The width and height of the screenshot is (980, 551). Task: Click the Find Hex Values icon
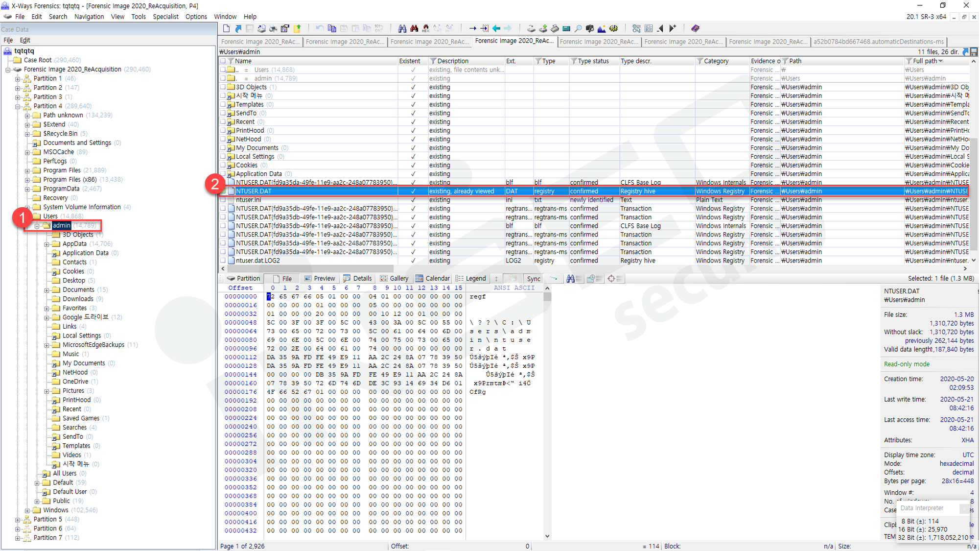(x=426, y=28)
